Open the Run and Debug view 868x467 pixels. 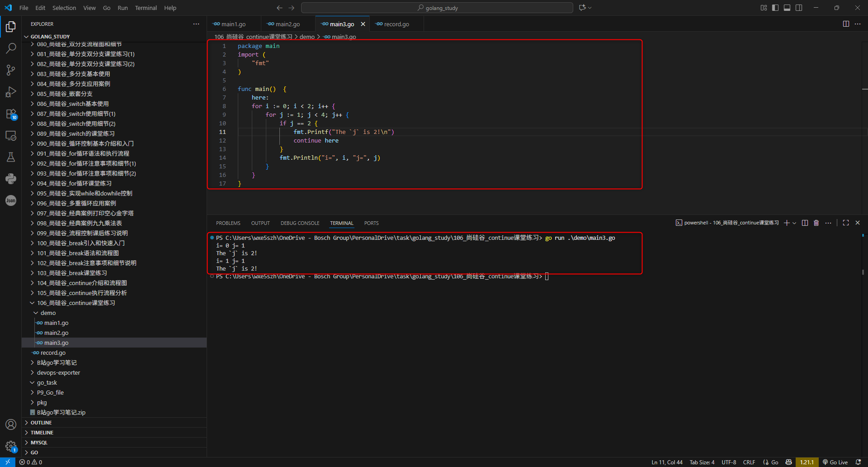(x=11, y=92)
